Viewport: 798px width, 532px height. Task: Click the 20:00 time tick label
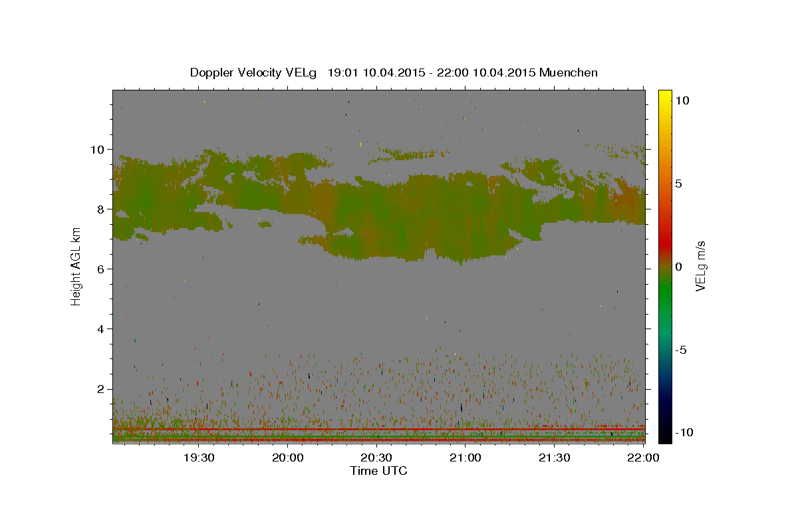coord(288,458)
